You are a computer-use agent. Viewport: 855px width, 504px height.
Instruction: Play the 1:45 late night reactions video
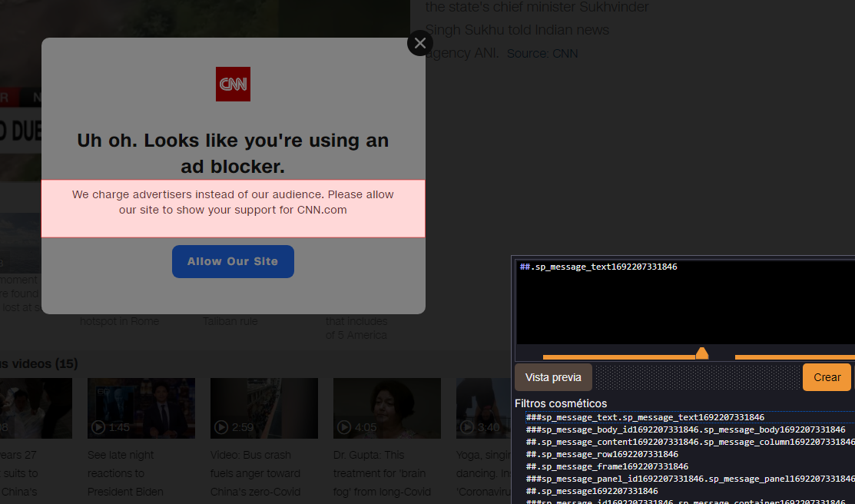(x=141, y=408)
